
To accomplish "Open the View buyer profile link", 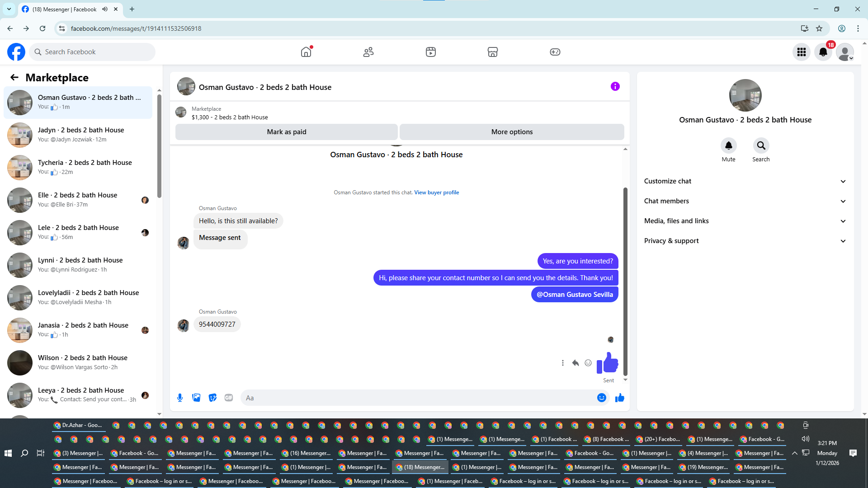I will (x=436, y=192).
